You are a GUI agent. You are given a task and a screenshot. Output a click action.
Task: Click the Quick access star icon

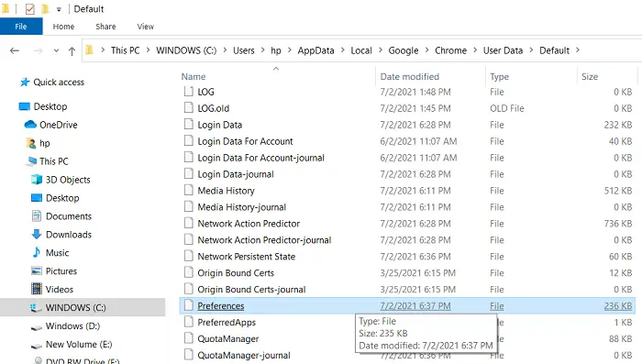(25, 83)
